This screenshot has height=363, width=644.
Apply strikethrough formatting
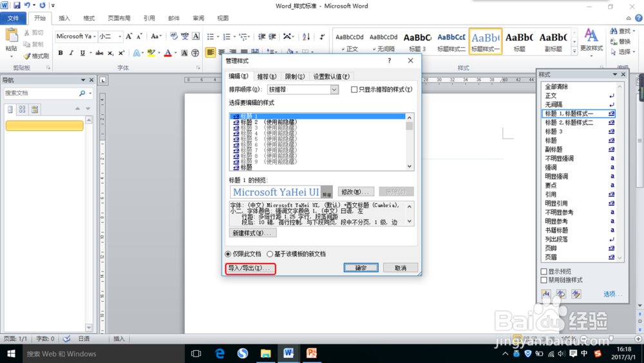(99, 53)
